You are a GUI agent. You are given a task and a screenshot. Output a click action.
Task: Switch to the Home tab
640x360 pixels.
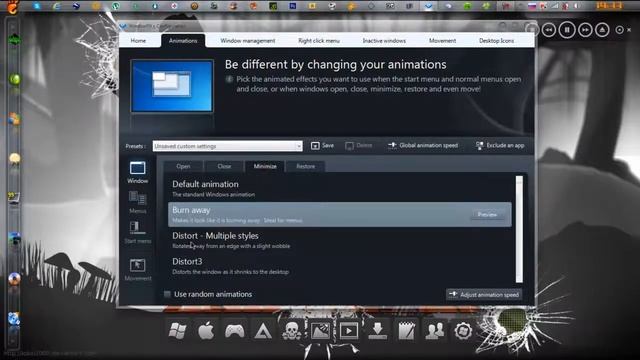(x=138, y=41)
